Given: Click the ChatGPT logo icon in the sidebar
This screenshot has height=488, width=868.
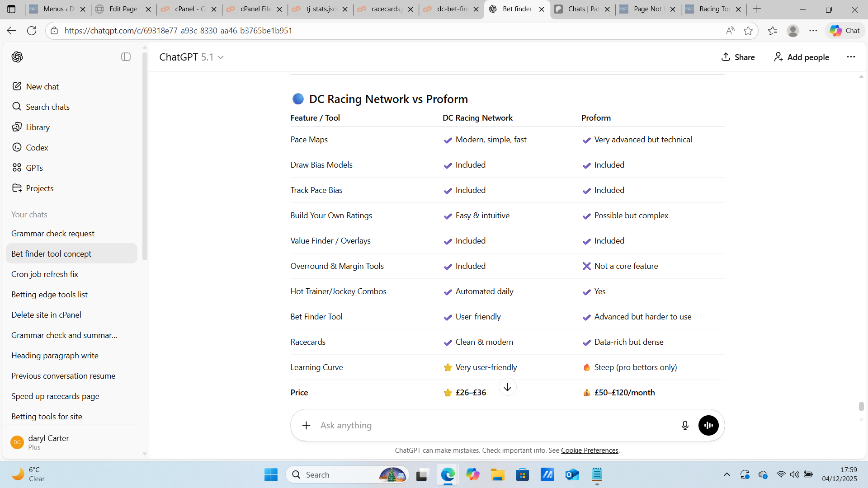Looking at the screenshot, I should click(17, 57).
